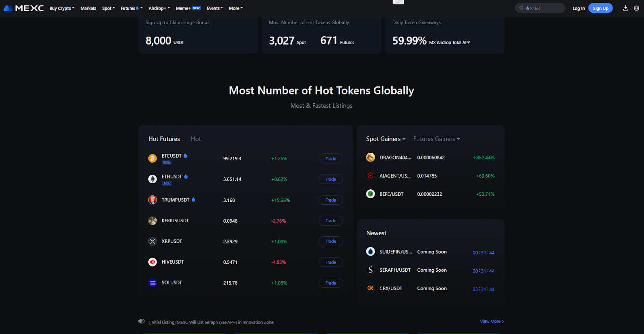This screenshot has height=334, width=644.
Task: Click the Ethereum icon for ETHUSDT
Action: tap(153, 179)
